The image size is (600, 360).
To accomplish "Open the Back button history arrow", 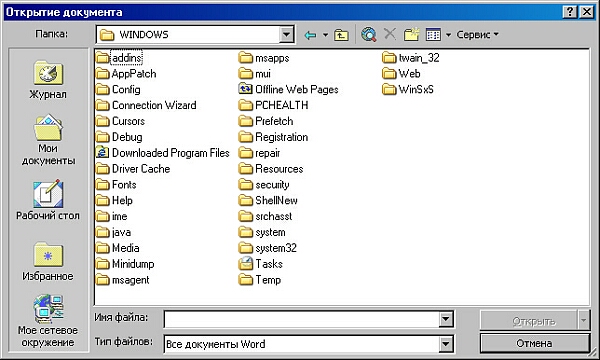I will pos(325,35).
